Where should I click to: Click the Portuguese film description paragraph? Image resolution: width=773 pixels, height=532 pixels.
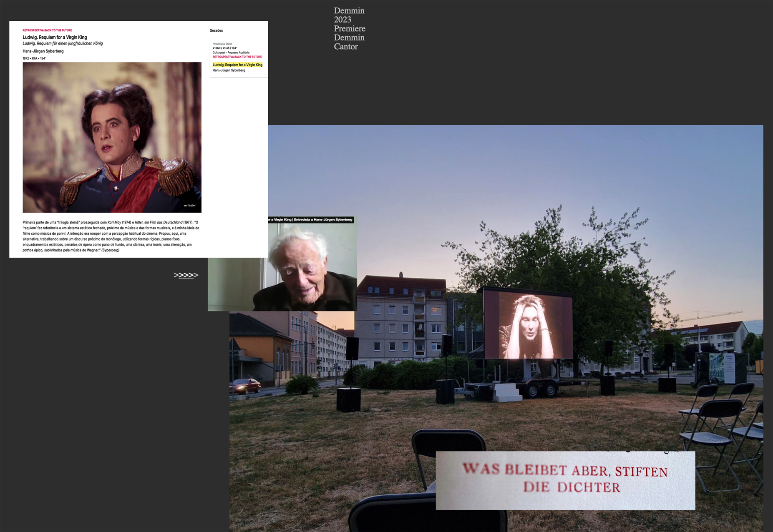[x=111, y=236]
